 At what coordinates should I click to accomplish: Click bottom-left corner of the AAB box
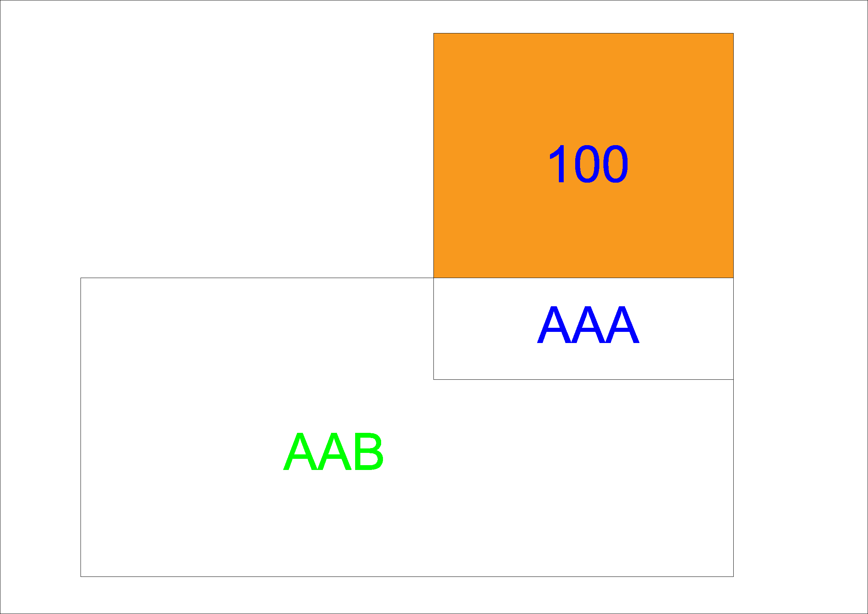click(81, 577)
